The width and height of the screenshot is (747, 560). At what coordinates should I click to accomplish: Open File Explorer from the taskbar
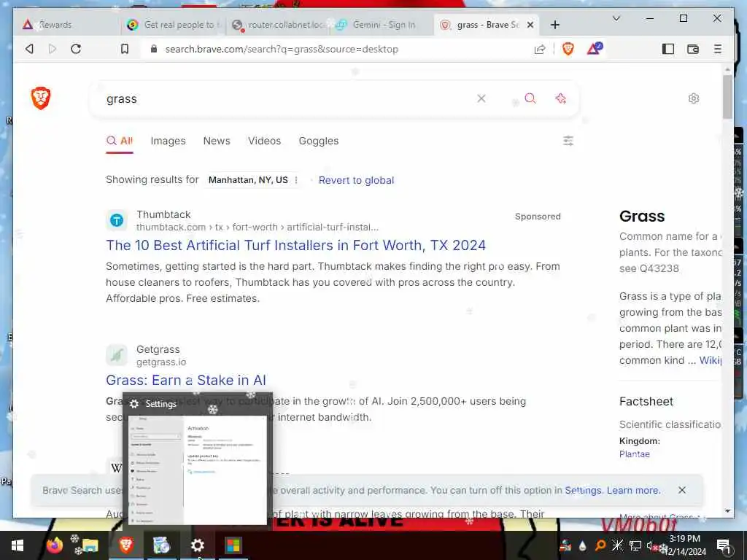(90, 545)
